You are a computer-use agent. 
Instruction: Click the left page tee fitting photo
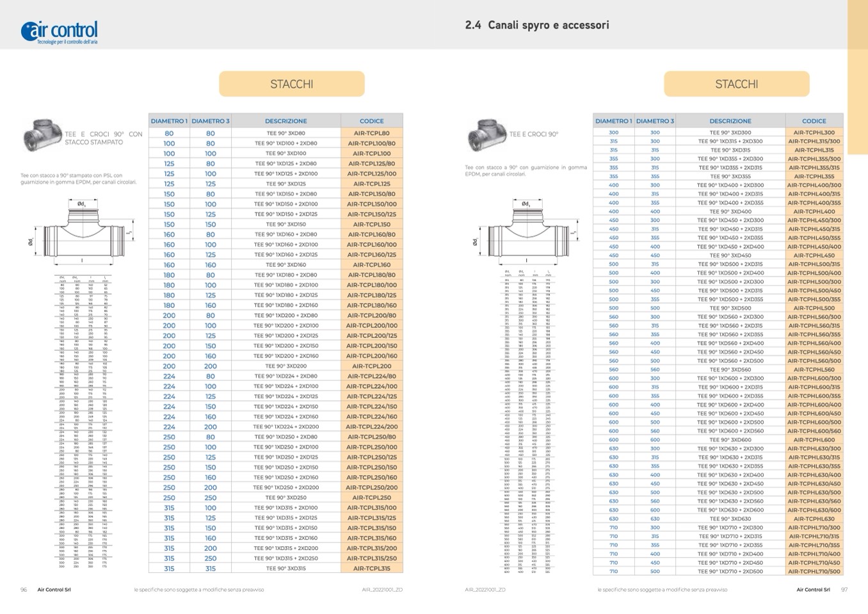coord(41,135)
